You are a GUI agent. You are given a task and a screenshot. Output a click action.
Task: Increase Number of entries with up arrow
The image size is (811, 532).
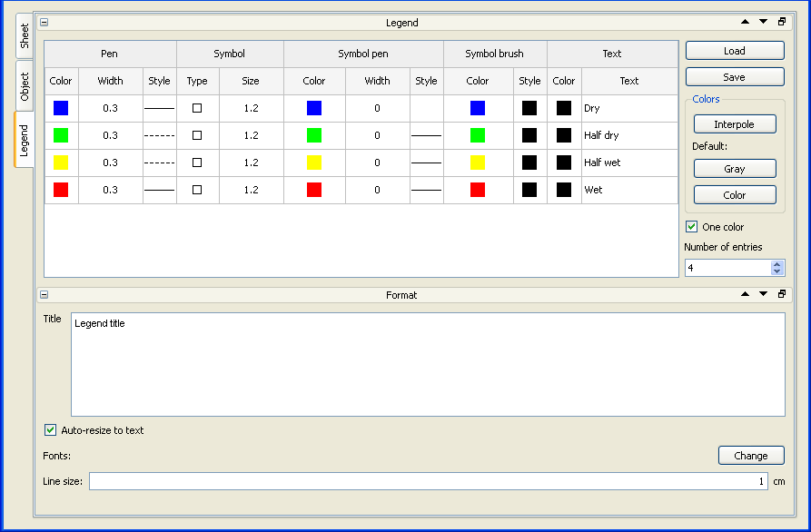point(776,264)
